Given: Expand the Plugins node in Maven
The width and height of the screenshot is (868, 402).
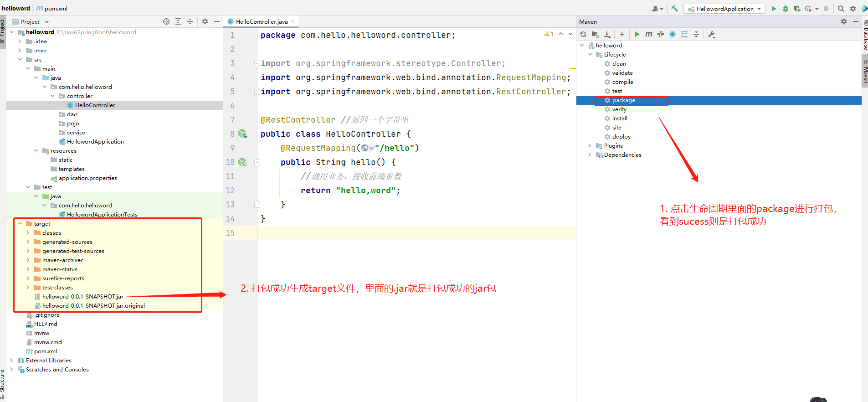Looking at the screenshot, I should 590,145.
